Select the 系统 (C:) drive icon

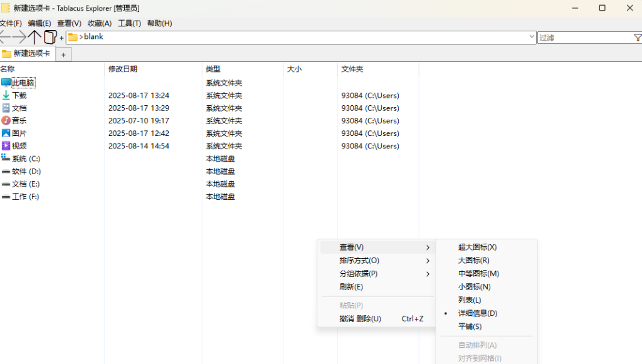click(6, 159)
